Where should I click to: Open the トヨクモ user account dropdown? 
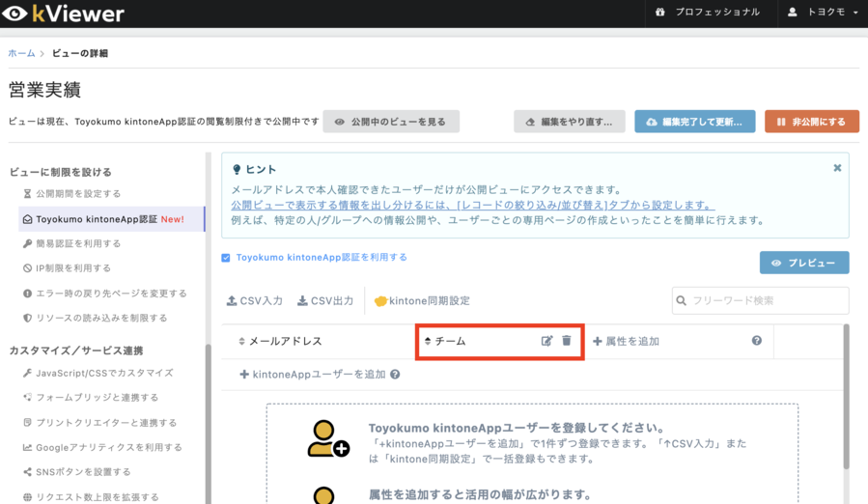(x=825, y=13)
